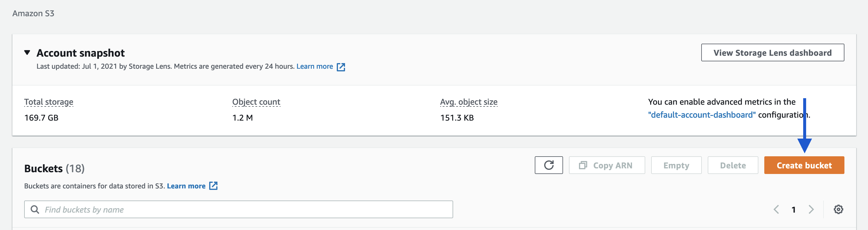Click external link icon next to buckets Learn more
The image size is (868, 230).
213,186
